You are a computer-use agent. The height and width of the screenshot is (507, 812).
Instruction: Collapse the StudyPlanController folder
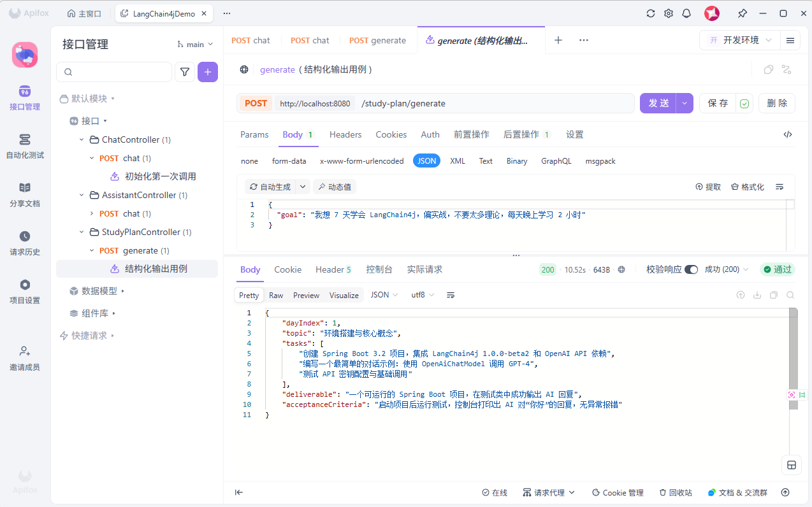(x=82, y=232)
